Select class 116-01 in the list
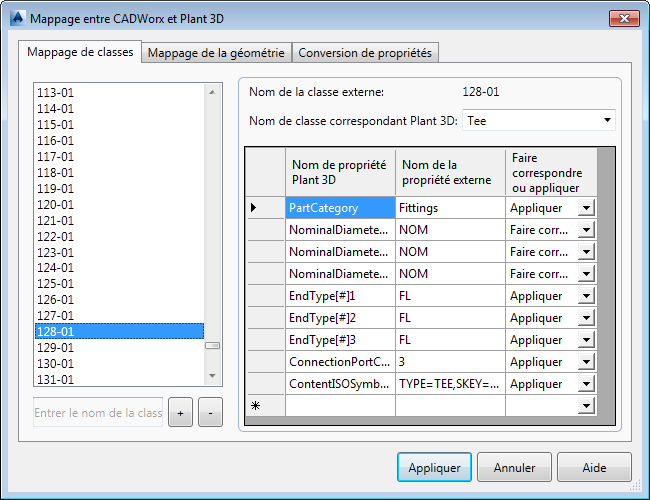 119,141
